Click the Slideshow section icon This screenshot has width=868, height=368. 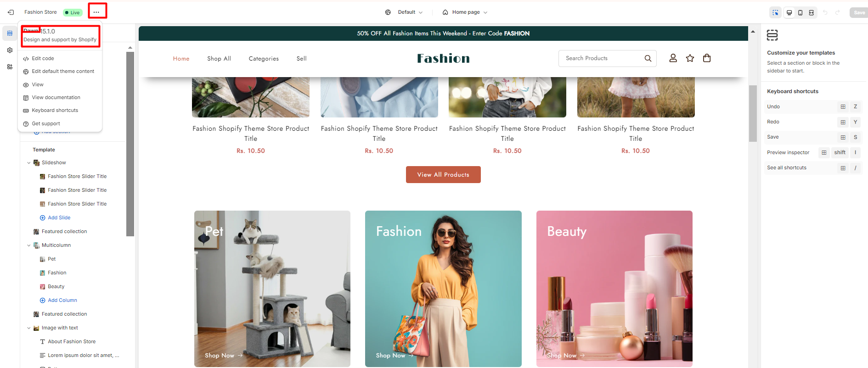[x=36, y=162]
